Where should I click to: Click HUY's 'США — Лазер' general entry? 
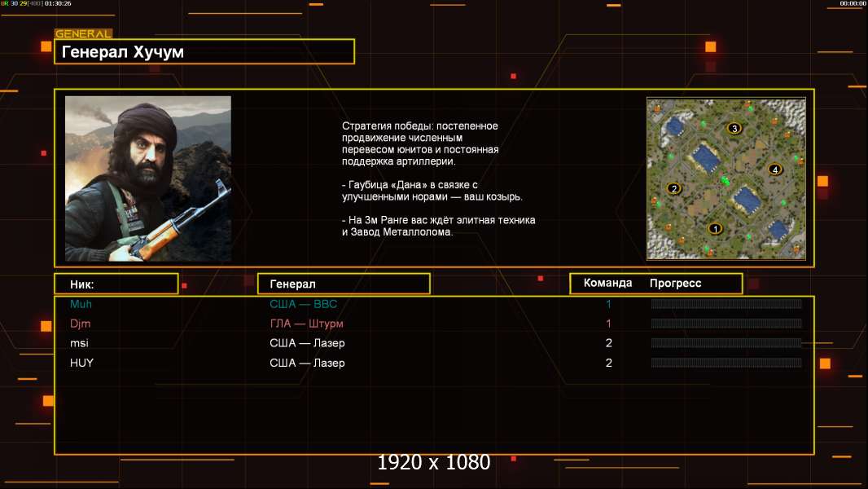[x=307, y=363]
